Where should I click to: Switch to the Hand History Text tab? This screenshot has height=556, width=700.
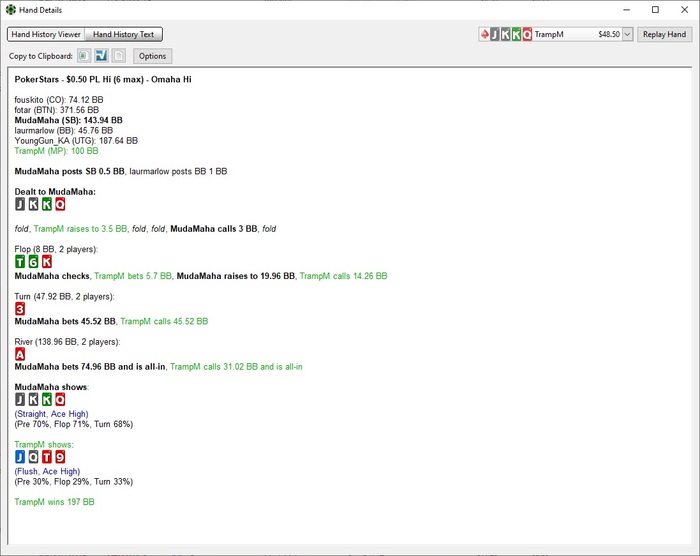[123, 34]
